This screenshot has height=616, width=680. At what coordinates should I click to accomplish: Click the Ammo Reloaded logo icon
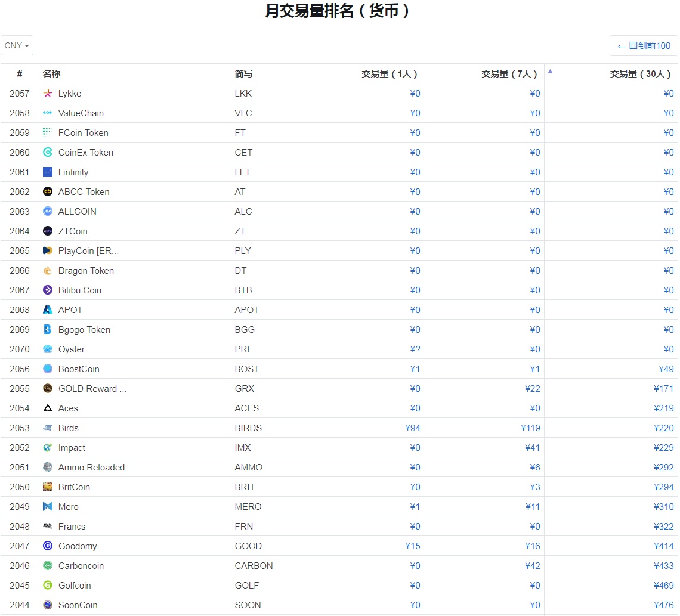48,468
